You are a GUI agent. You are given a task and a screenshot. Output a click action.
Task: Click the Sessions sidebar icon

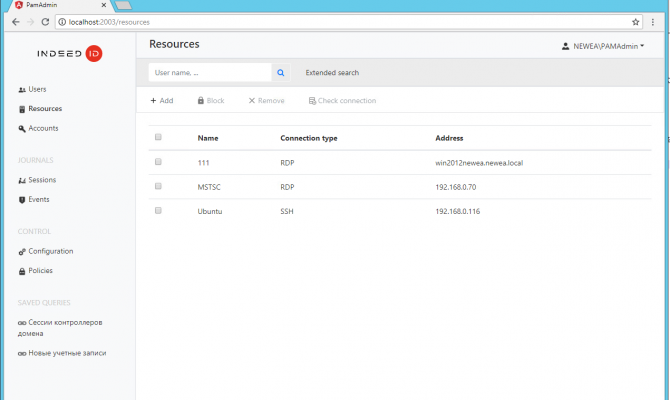point(22,180)
